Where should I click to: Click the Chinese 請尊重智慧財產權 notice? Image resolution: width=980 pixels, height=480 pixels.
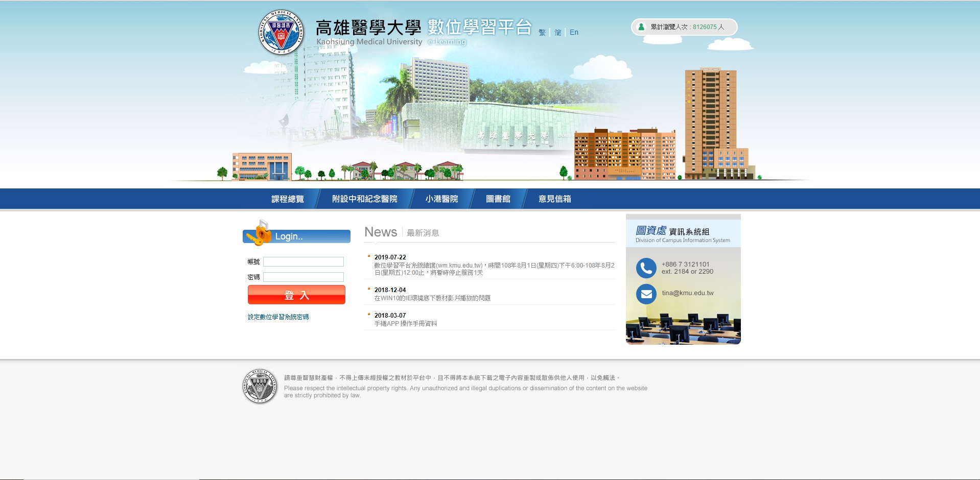[x=452, y=378]
